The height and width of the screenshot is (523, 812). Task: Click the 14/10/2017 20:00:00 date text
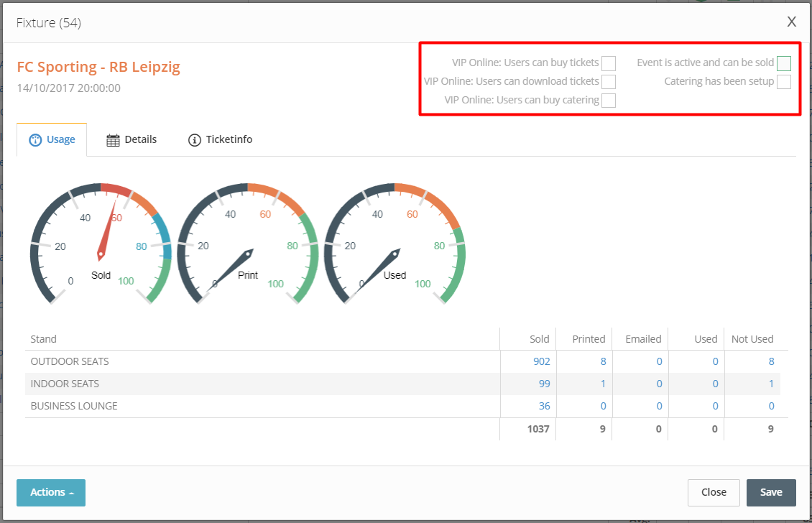click(69, 88)
